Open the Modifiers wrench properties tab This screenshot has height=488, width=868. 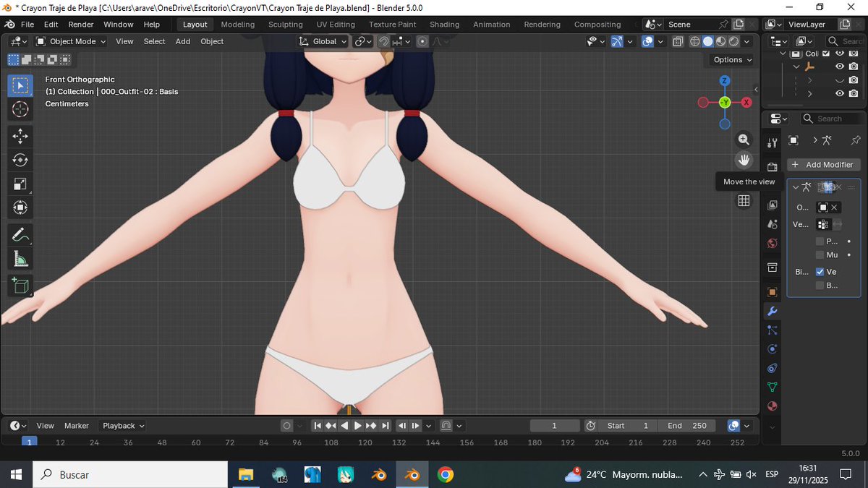pyautogui.click(x=773, y=312)
